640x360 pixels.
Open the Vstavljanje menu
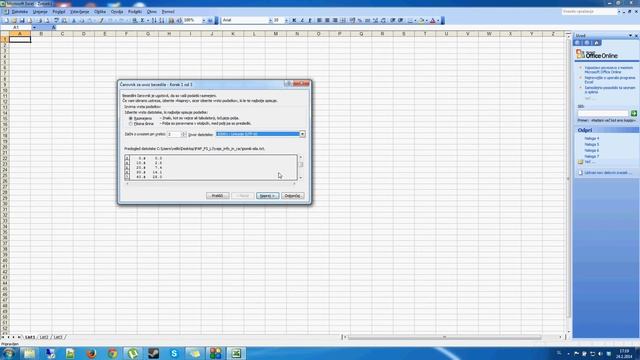pyautogui.click(x=80, y=12)
